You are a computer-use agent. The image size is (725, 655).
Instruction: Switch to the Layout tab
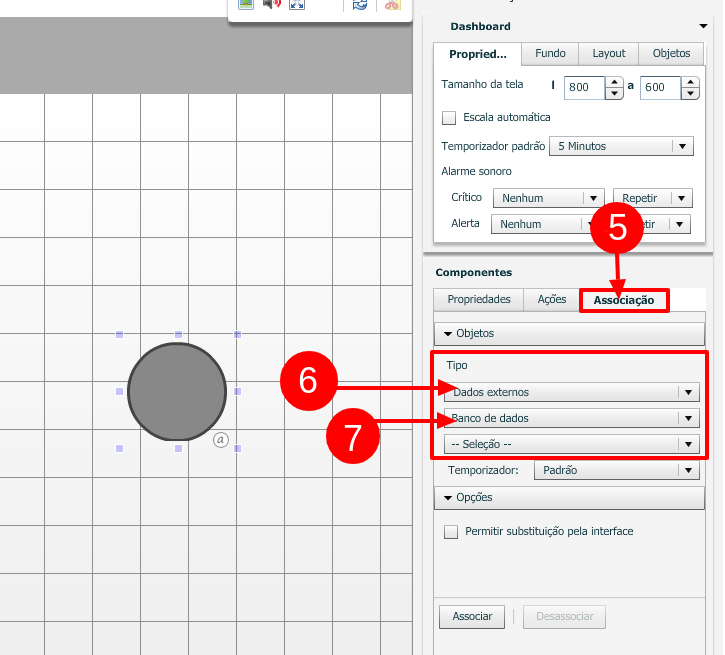click(608, 54)
